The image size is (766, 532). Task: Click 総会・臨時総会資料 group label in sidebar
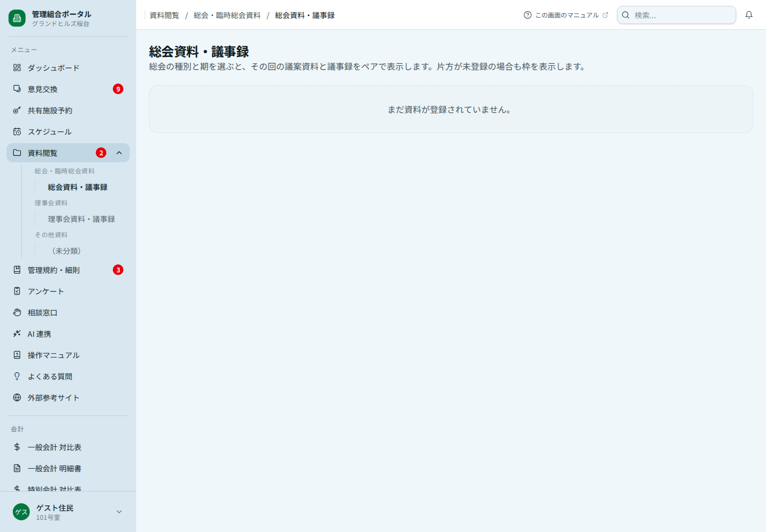[64, 171]
